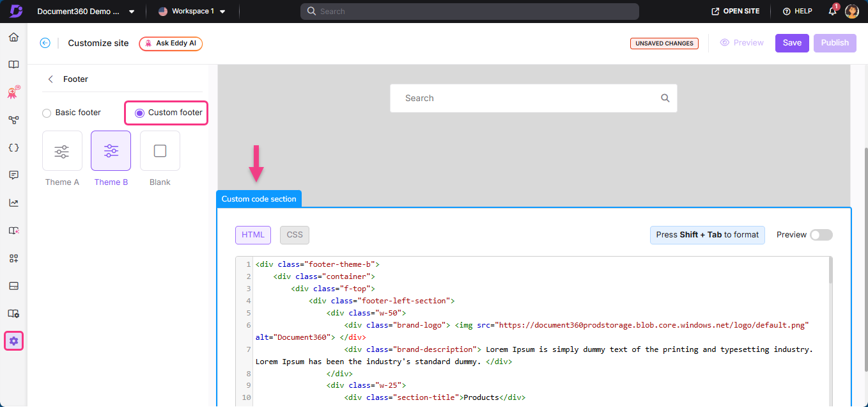Open the OPEN SITE link

coord(736,12)
